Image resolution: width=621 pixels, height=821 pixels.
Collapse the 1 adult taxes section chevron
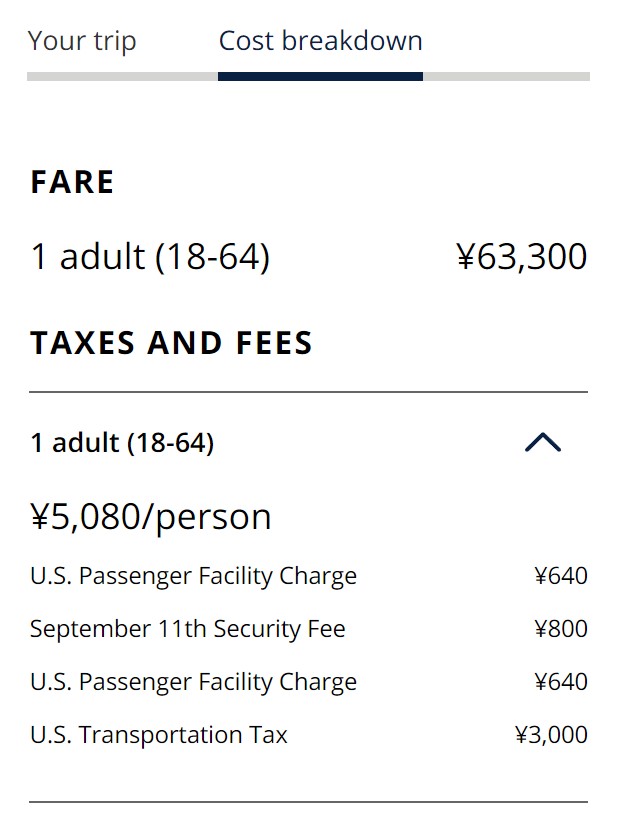[x=543, y=443]
